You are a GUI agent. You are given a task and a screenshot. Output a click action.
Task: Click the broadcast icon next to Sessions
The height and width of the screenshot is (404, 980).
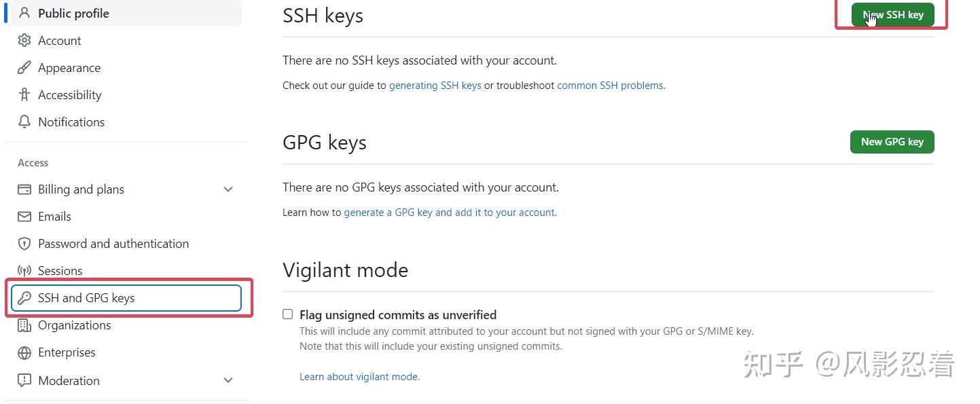click(x=24, y=270)
